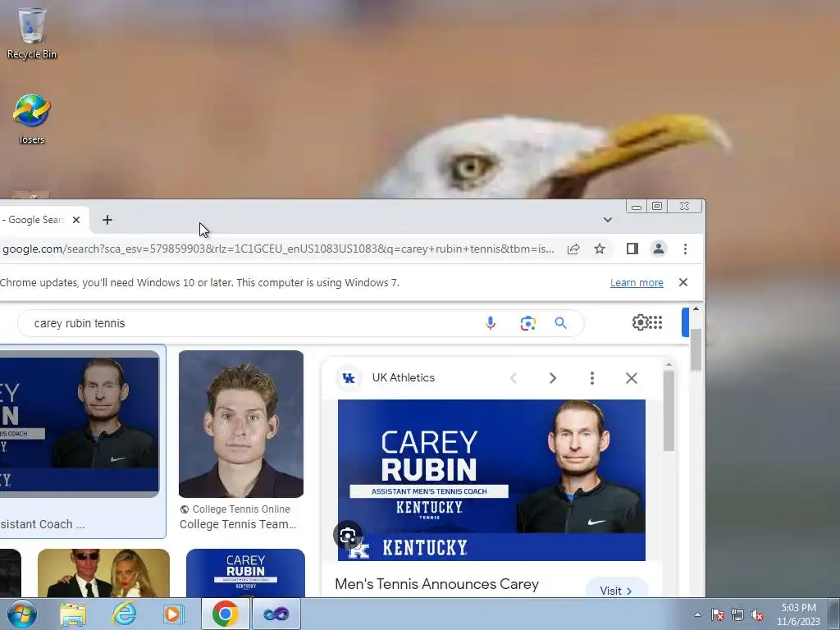Open the losers desktop shortcut
Viewport: 840px width, 630px height.
(32, 119)
